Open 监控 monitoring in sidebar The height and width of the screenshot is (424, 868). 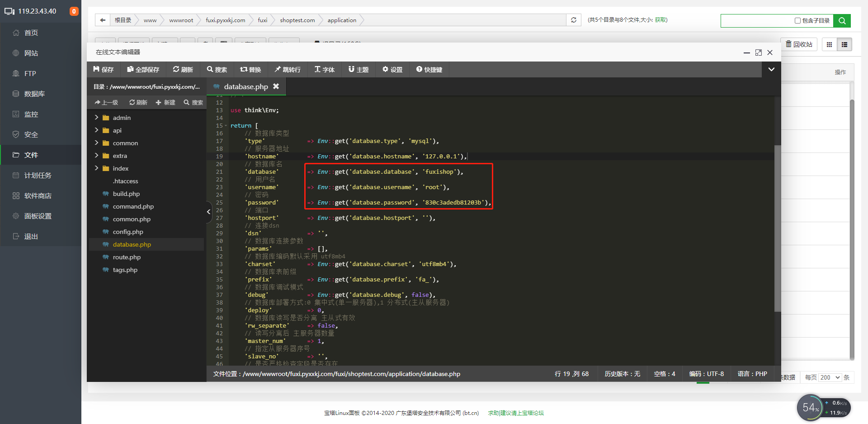click(x=41, y=114)
